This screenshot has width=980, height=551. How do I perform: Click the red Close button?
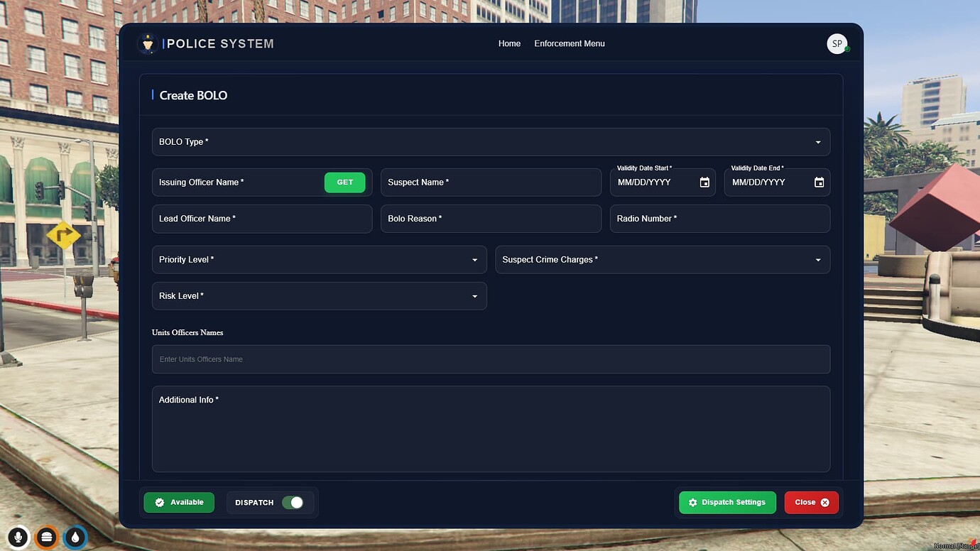coord(811,503)
